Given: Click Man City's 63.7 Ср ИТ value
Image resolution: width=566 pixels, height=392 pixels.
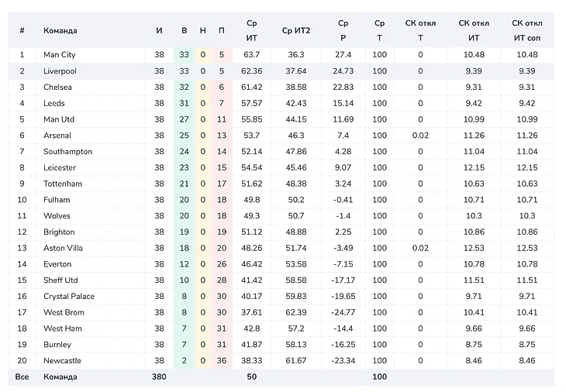Looking at the screenshot, I should coord(251,55).
